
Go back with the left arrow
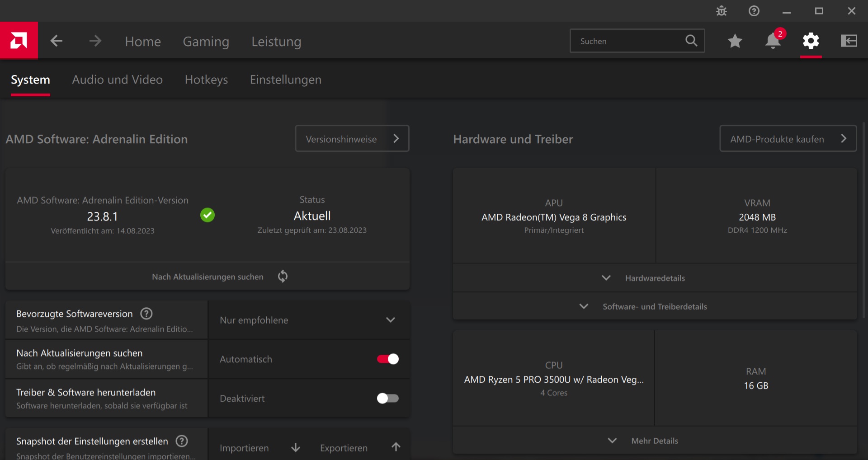point(57,41)
